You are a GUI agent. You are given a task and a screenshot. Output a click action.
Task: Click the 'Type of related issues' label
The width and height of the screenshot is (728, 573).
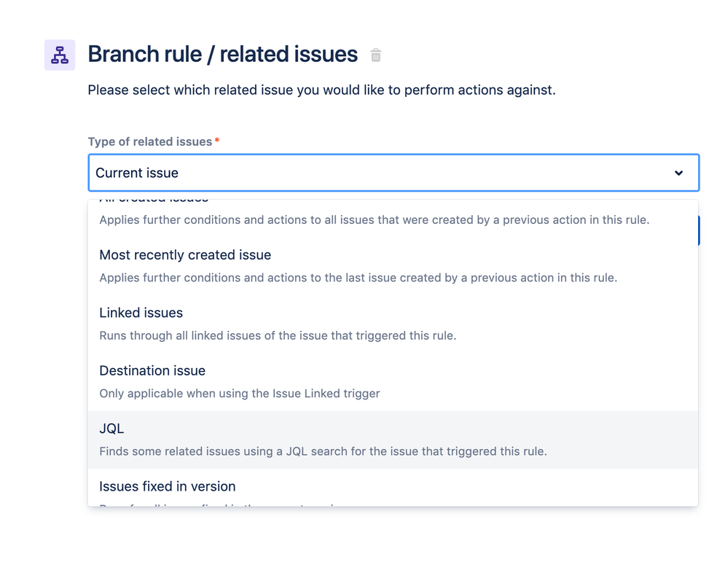point(150,141)
